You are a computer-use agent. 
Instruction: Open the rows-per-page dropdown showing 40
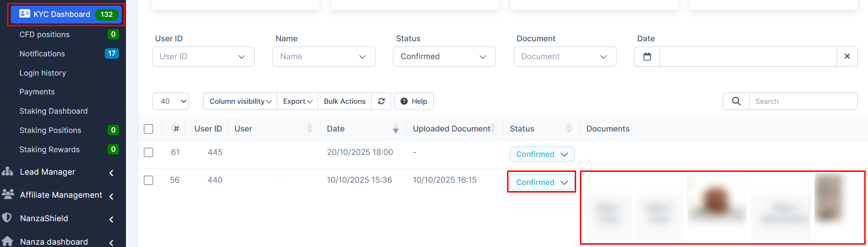171,101
